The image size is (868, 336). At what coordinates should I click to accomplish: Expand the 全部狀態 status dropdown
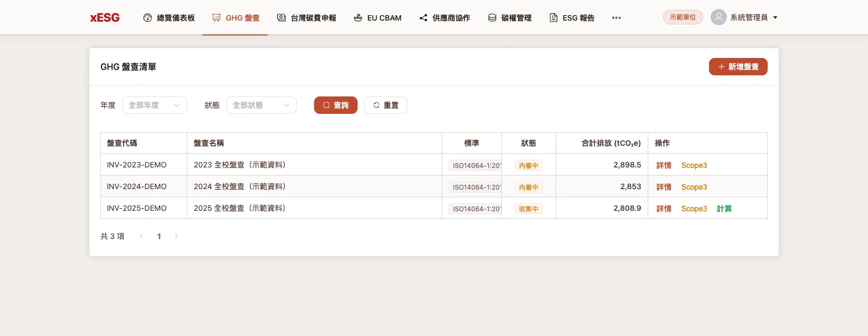(x=261, y=105)
